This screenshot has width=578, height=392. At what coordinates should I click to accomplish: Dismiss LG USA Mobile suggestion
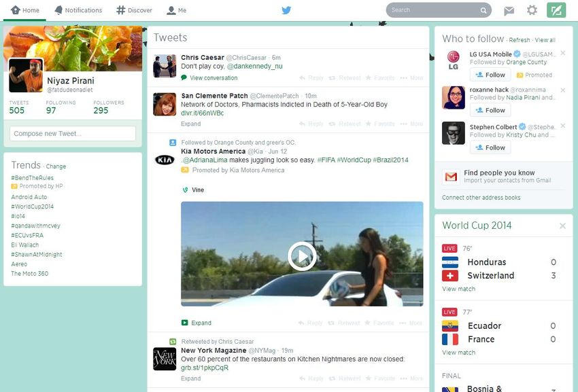pyautogui.click(x=562, y=53)
